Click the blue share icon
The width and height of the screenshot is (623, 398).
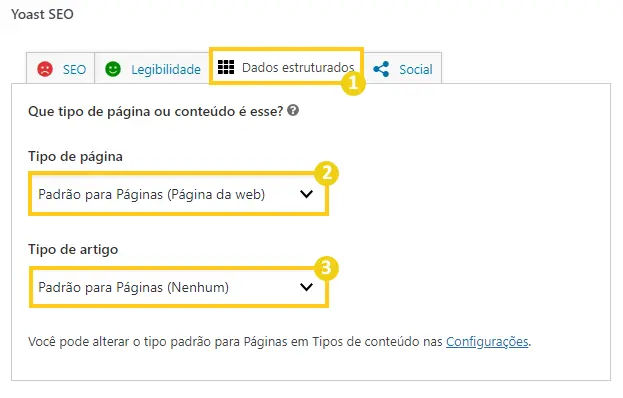coord(381,69)
